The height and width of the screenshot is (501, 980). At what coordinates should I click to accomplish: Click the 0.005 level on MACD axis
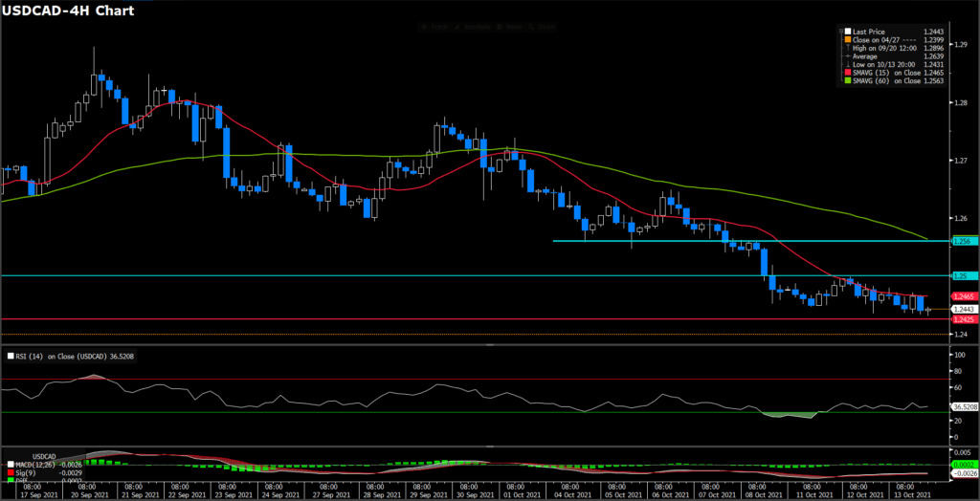(x=963, y=451)
